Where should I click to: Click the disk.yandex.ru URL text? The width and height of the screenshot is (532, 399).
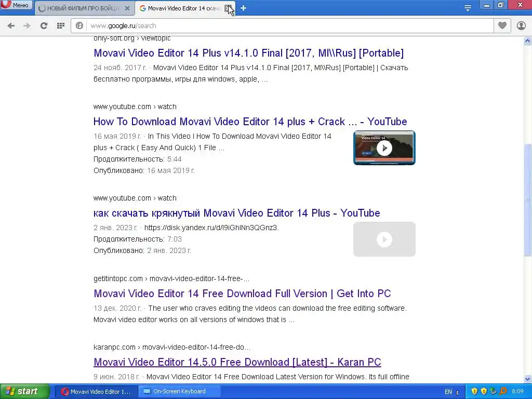click(212, 228)
